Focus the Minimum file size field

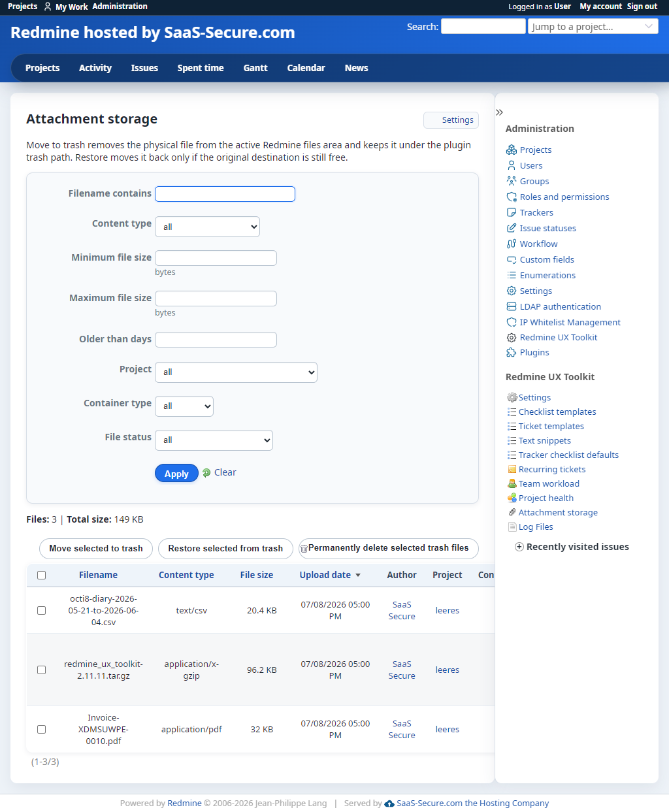pos(216,258)
